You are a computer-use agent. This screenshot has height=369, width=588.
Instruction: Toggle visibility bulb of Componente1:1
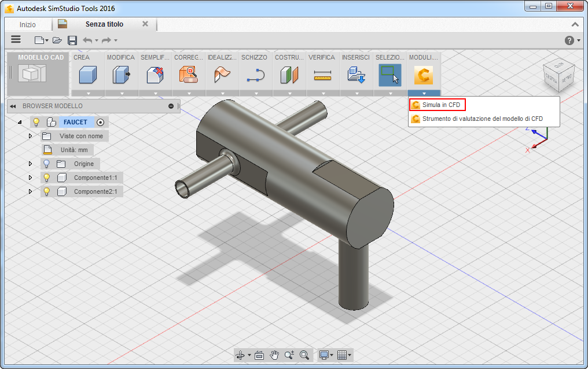46,178
